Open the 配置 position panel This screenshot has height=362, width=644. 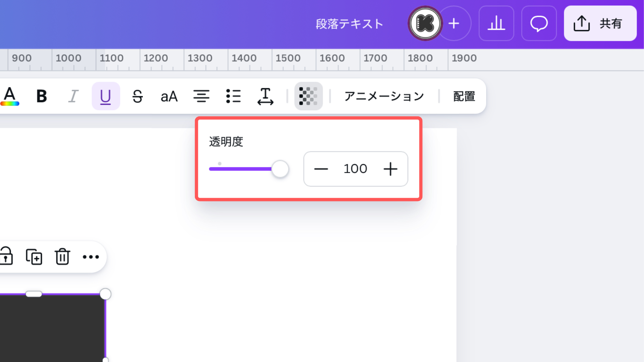pyautogui.click(x=464, y=96)
